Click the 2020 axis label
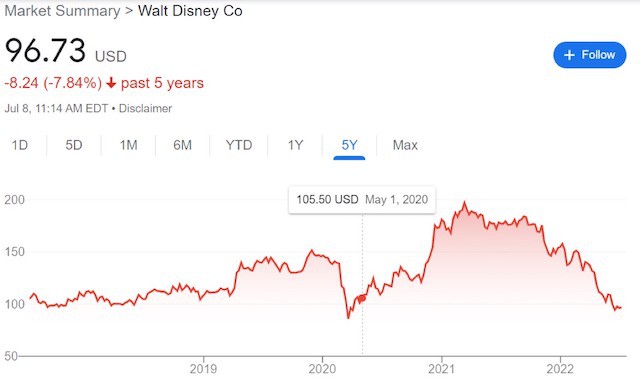Image resolution: width=640 pixels, height=382 pixels. pyautogui.click(x=322, y=369)
